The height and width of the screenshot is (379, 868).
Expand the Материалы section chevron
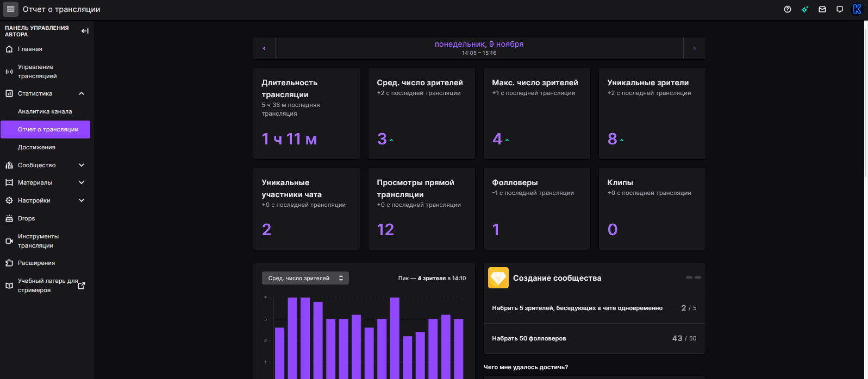pyautogui.click(x=82, y=182)
